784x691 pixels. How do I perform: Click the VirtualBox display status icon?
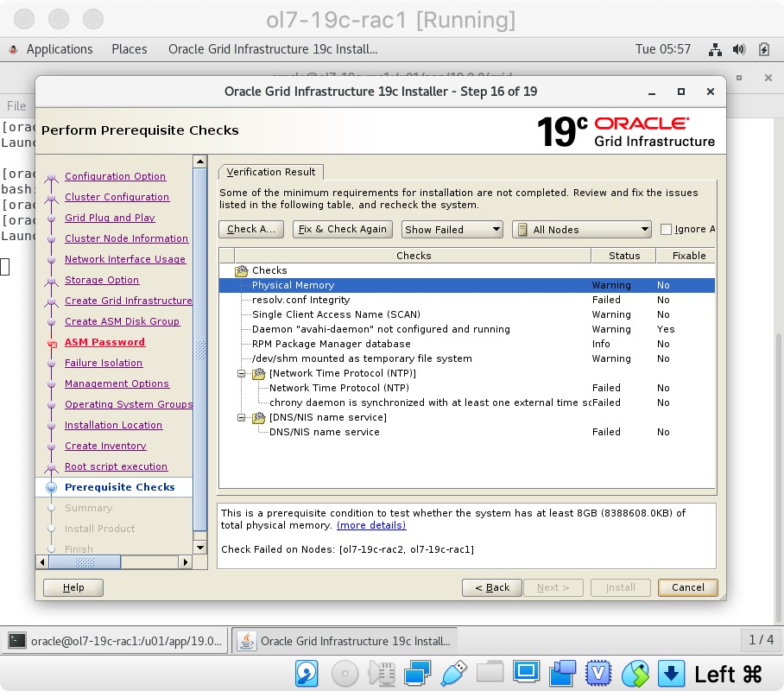(x=526, y=672)
